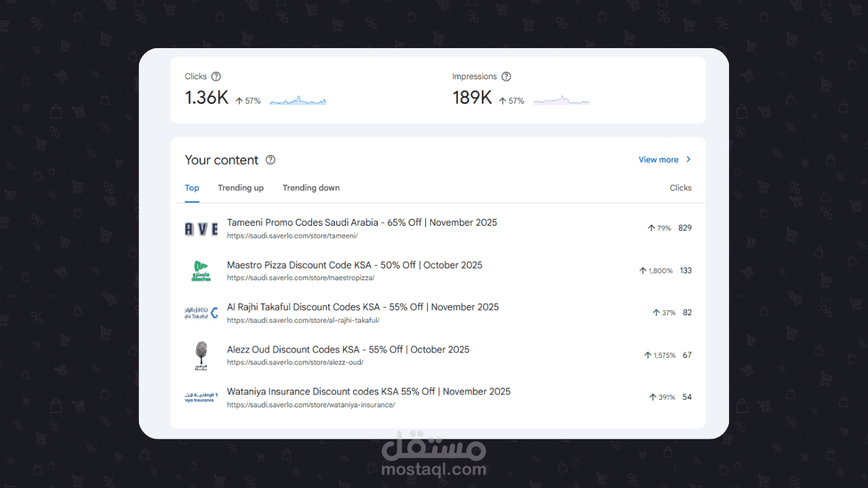This screenshot has width=868, height=488.
Task: Click the 1.36K clicks total value
Action: [207, 98]
